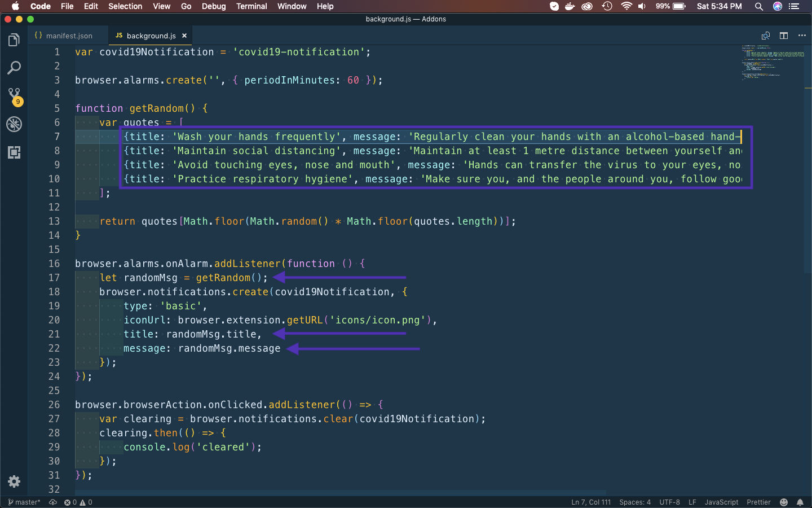Click line number 13 in the gutter
The width and height of the screenshot is (812, 508).
tap(54, 221)
